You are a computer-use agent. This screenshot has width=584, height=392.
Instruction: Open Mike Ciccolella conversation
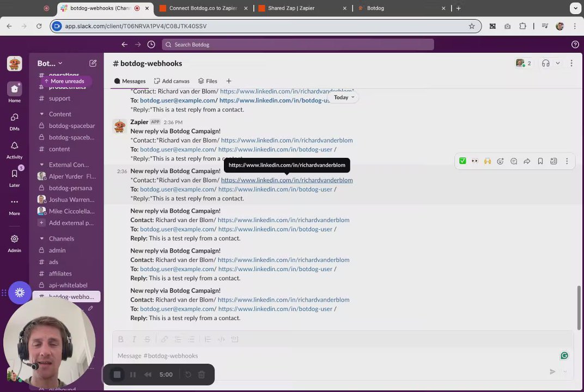tap(71, 211)
